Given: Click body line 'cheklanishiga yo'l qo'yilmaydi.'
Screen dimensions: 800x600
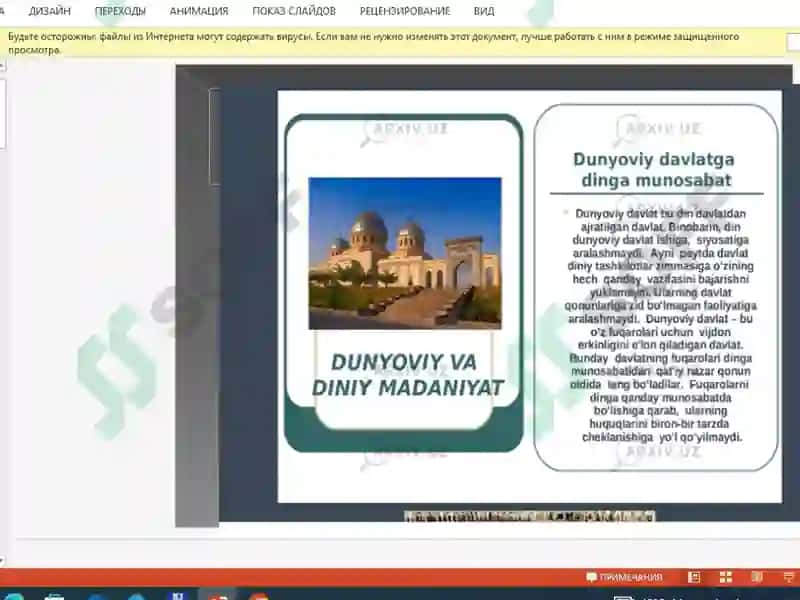Looking at the screenshot, I should (662, 437).
